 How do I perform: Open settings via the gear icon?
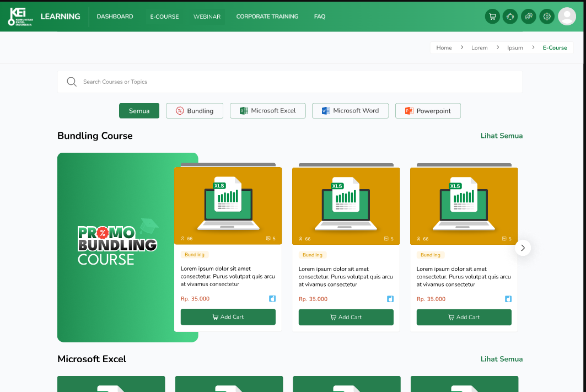pyautogui.click(x=547, y=17)
